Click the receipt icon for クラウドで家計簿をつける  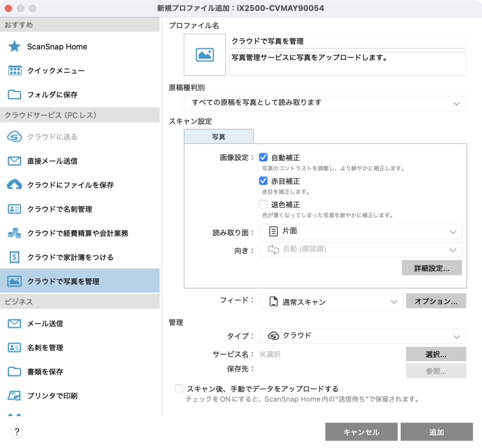15,257
